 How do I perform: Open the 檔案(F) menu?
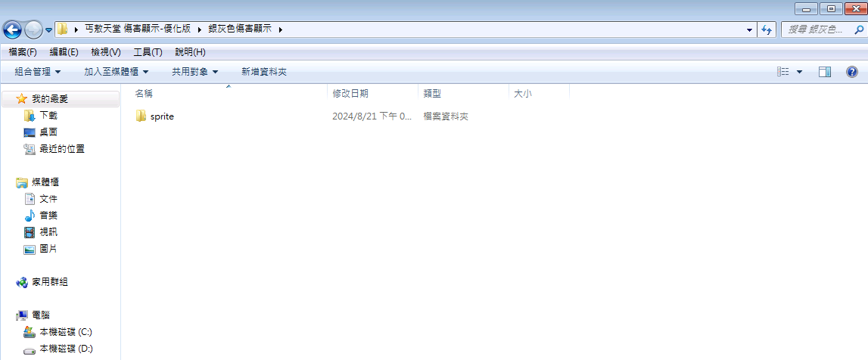point(23,52)
